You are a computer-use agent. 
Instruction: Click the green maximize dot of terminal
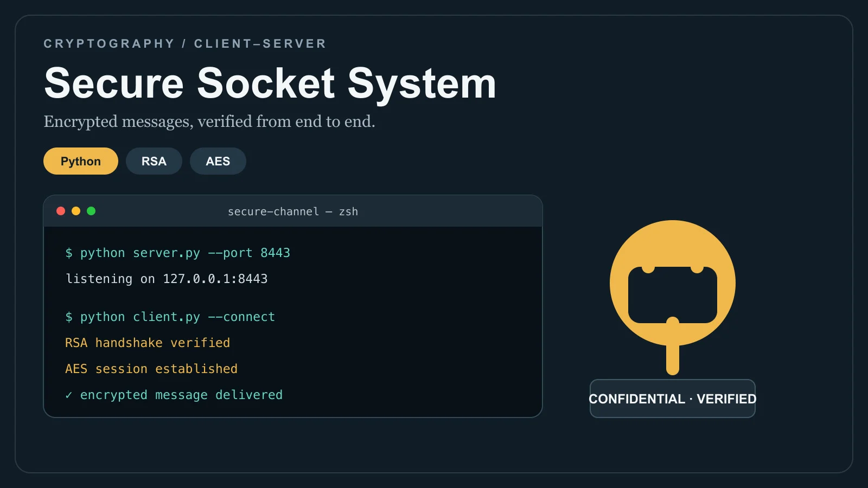(91, 211)
